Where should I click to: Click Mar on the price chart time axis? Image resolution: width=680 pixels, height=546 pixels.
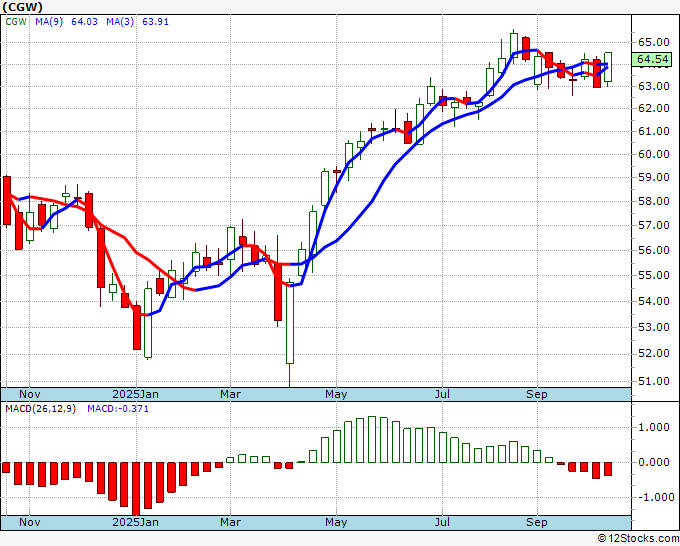point(230,394)
